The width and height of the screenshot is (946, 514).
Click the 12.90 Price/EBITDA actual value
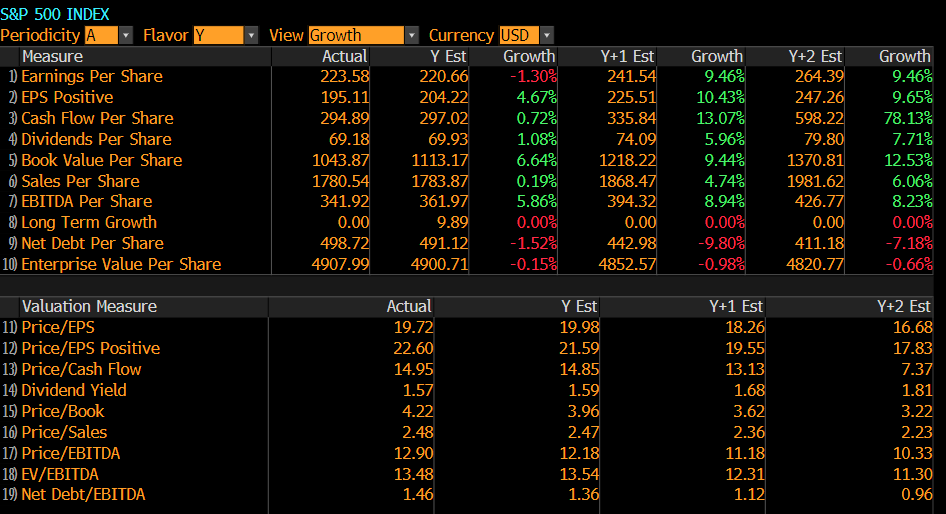pyautogui.click(x=413, y=454)
